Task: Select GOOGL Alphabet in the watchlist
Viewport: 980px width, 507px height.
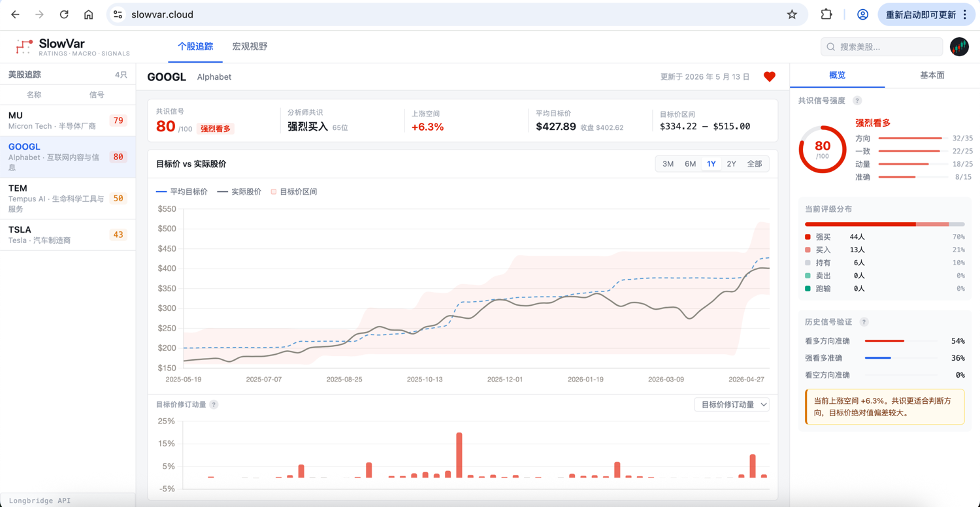Action: (x=68, y=157)
